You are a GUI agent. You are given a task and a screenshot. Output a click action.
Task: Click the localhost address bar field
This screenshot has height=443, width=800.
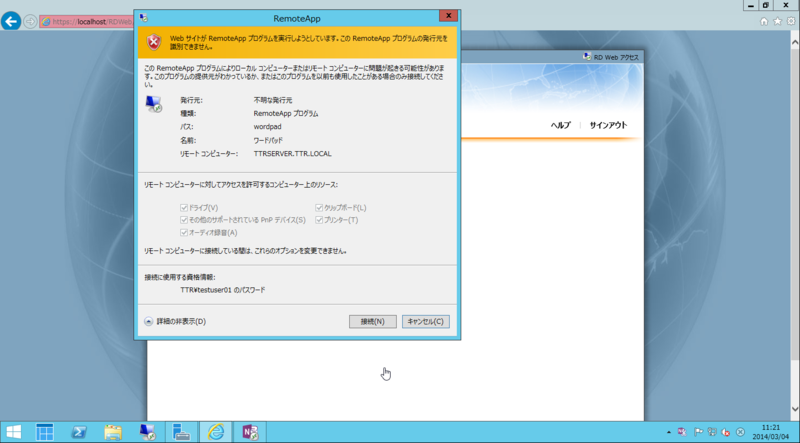(x=87, y=22)
